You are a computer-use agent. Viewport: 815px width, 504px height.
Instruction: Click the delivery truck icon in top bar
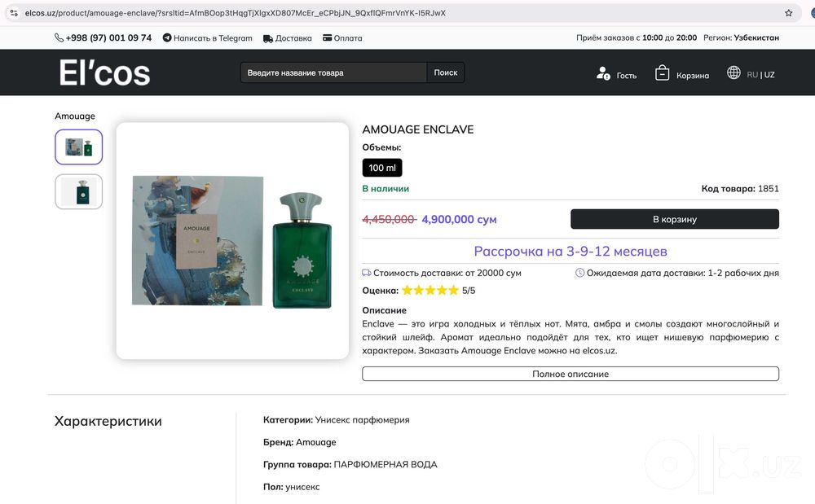(x=267, y=38)
